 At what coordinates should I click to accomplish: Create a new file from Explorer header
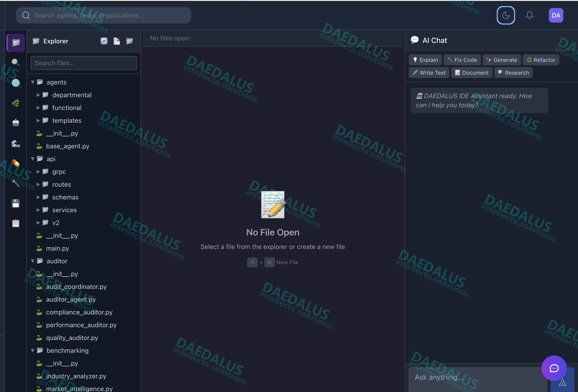point(117,41)
